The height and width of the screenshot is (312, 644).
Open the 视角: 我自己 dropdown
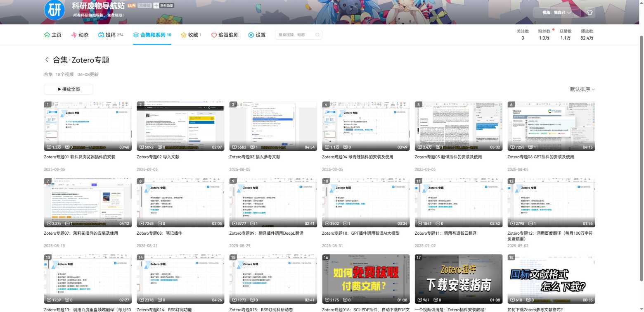coord(557,12)
